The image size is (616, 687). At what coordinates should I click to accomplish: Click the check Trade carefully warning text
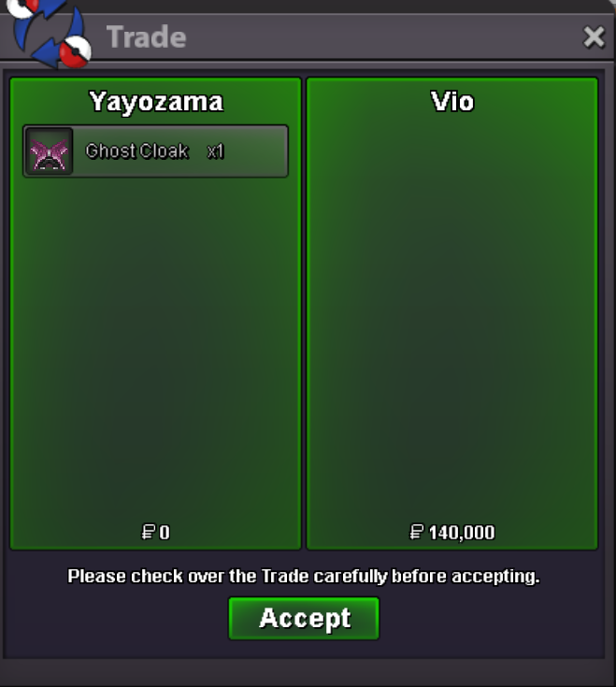point(304,576)
